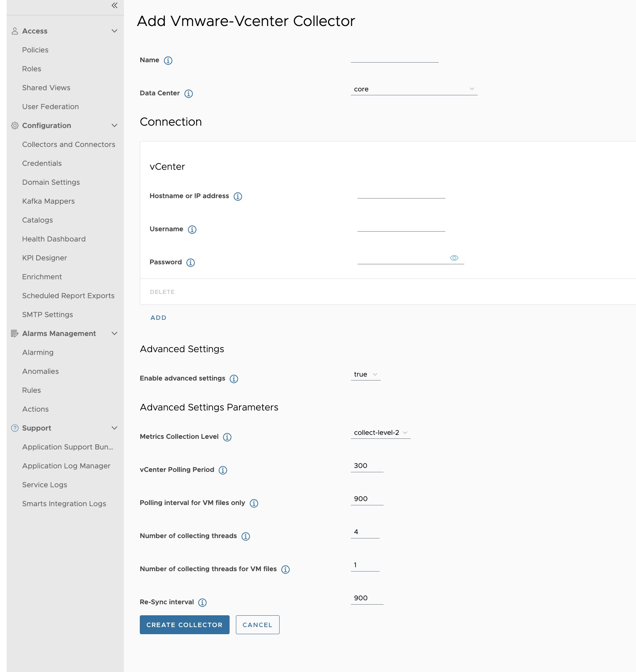Open Rules page
636x672 pixels.
click(32, 390)
